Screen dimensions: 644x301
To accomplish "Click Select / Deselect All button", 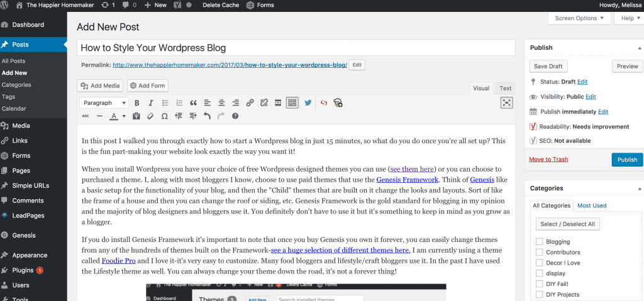I will (x=568, y=224).
